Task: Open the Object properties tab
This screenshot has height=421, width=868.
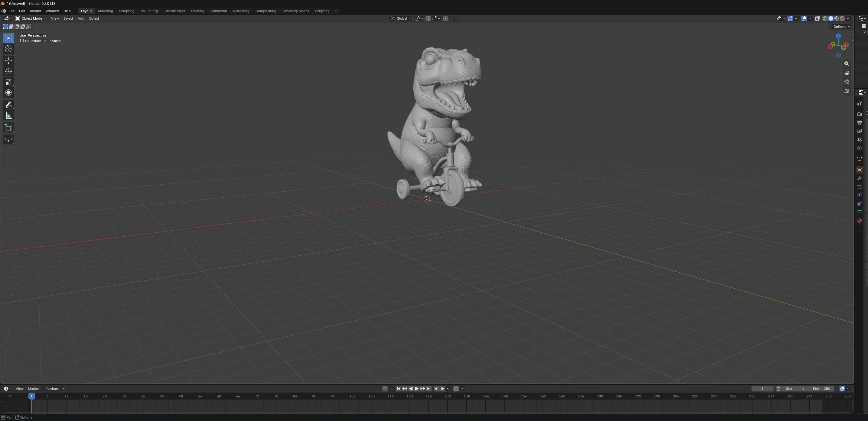Action: tap(859, 170)
